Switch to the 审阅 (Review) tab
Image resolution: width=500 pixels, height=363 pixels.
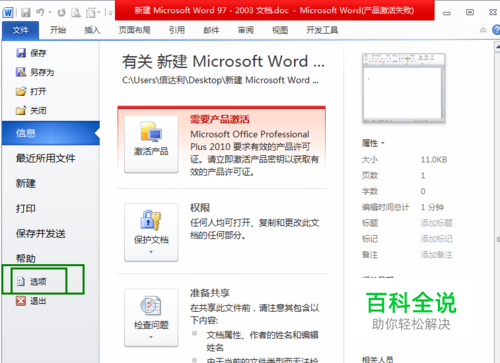tap(246, 30)
